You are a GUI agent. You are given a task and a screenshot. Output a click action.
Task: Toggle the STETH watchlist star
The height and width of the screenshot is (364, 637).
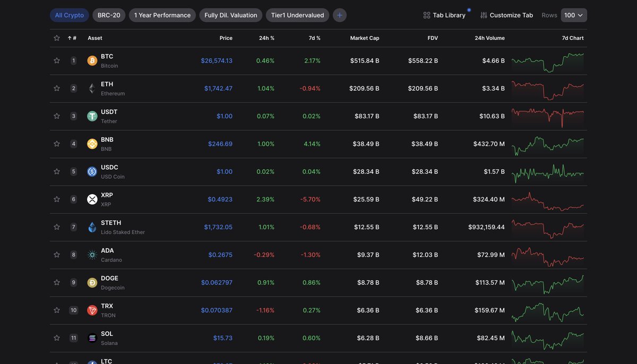[x=57, y=227]
